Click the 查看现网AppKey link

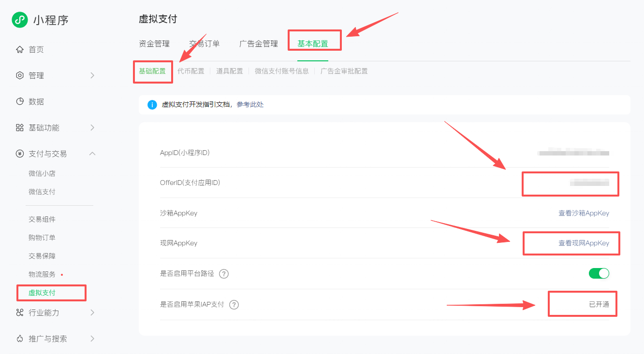click(584, 243)
